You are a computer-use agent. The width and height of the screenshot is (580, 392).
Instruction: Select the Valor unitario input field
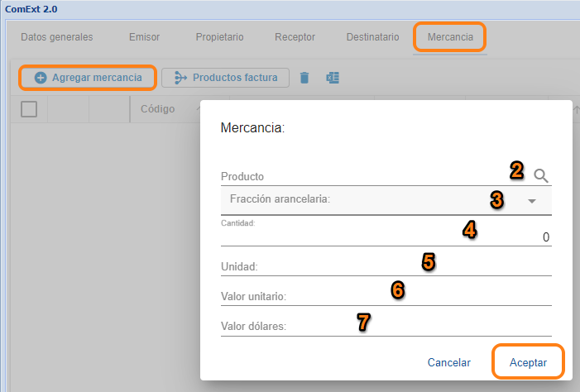[386, 296]
